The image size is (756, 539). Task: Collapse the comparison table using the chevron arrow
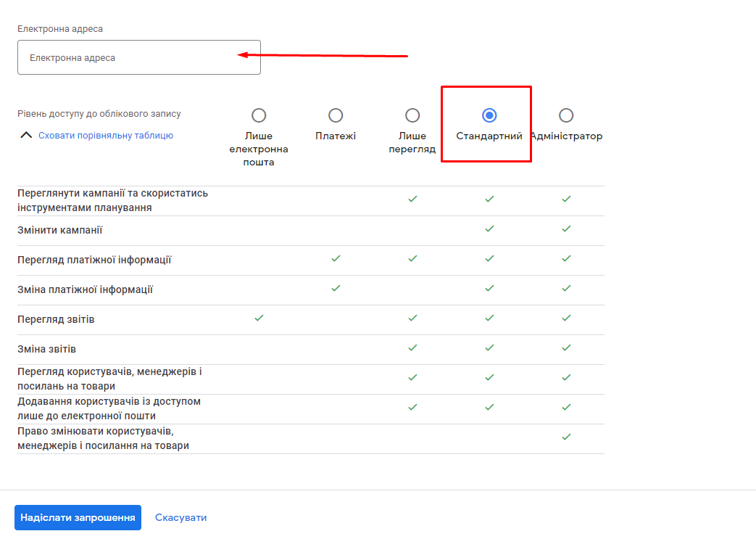click(26, 136)
